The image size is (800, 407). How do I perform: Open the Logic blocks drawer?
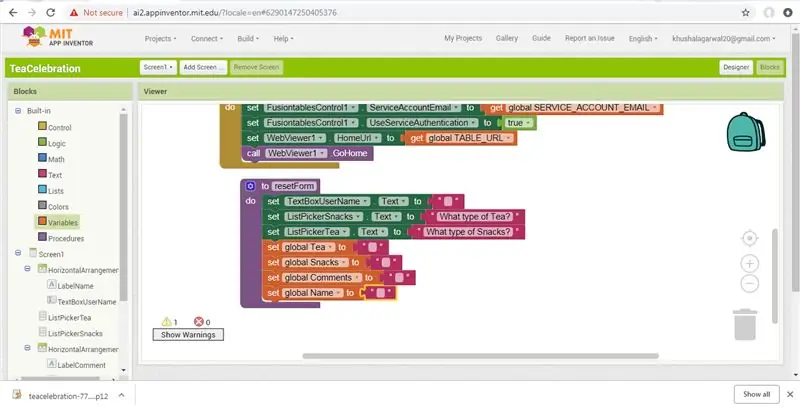pyautogui.click(x=52, y=143)
